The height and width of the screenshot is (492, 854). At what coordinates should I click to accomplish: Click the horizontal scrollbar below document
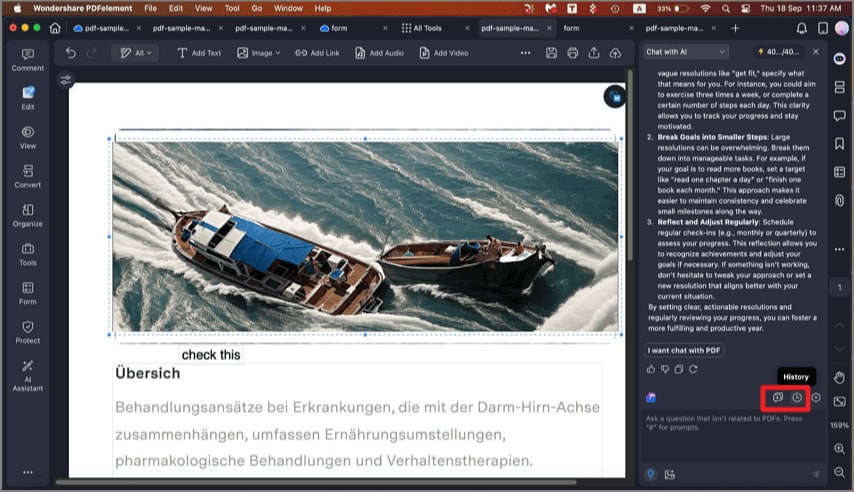(x=316, y=482)
